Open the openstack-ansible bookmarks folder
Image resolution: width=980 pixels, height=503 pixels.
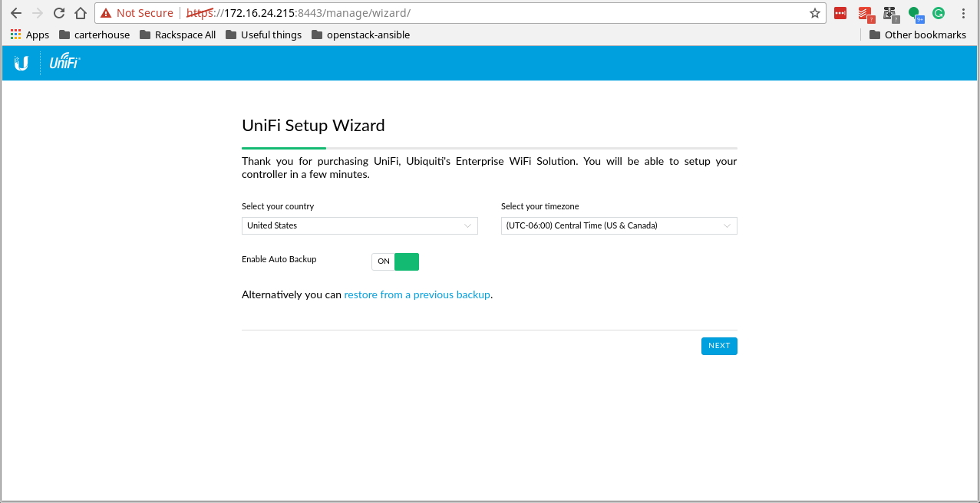coord(360,34)
